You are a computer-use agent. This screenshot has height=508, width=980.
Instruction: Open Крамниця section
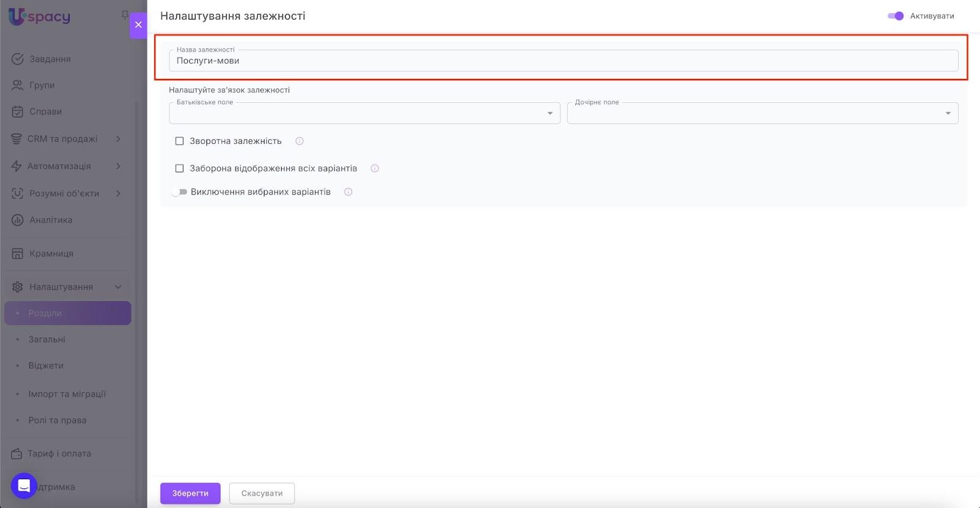pyautogui.click(x=51, y=253)
